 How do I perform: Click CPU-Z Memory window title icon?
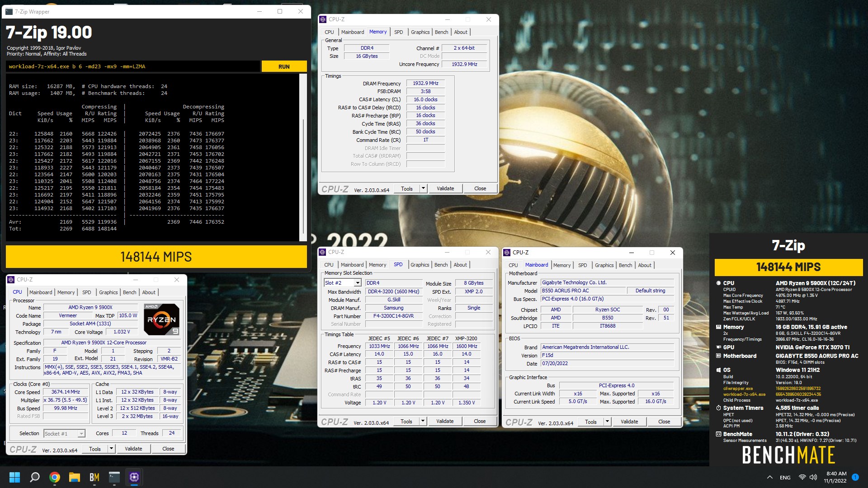pos(323,19)
